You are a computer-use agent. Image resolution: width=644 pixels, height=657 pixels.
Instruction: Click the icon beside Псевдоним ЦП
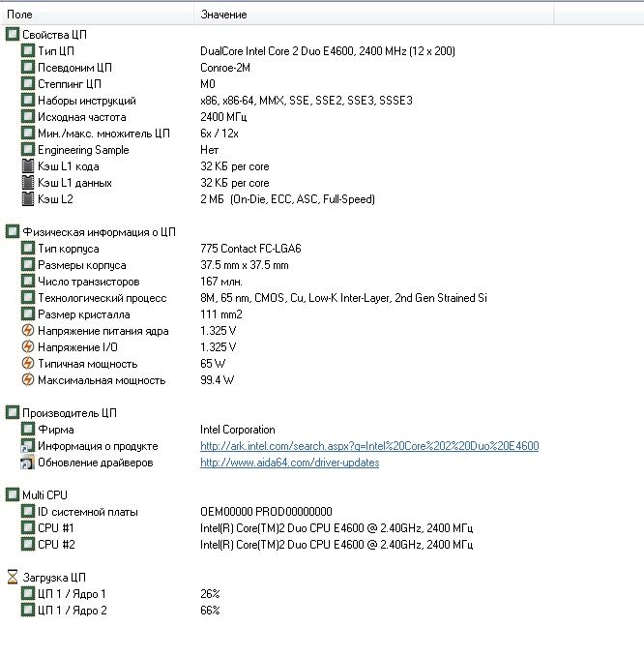(x=28, y=68)
